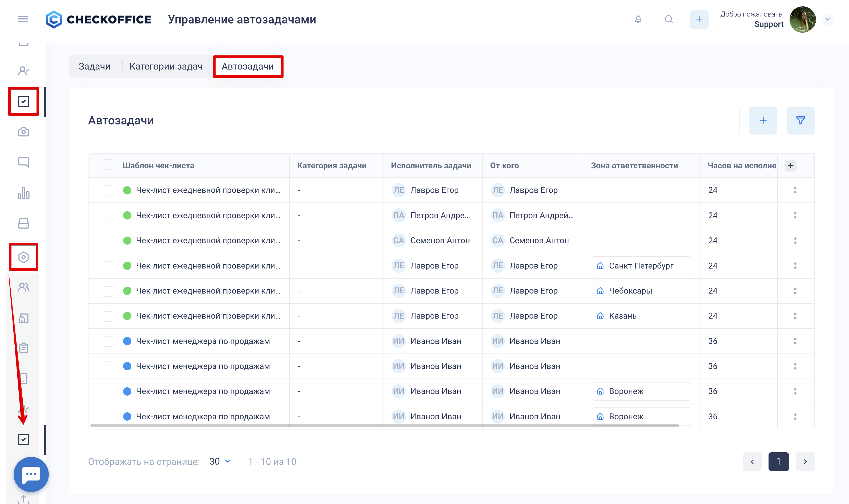Image resolution: width=849 pixels, height=504 pixels.
Task: Open the lower tasks checkbox submenu icon
Action: 23,440
